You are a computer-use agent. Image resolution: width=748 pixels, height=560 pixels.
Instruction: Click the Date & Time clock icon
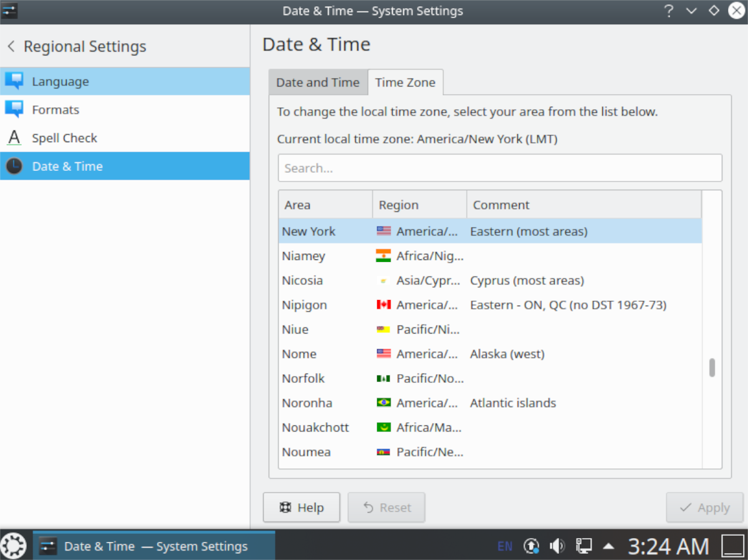pyautogui.click(x=14, y=166)
